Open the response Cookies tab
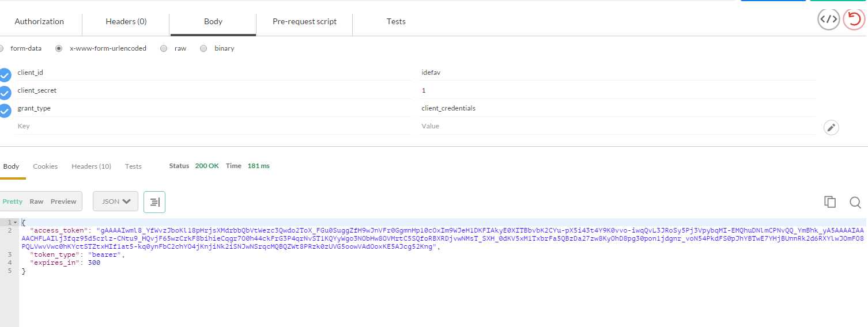Image resolution: width=868 pixels, height=327 pixels. click(x=46, y=166)
